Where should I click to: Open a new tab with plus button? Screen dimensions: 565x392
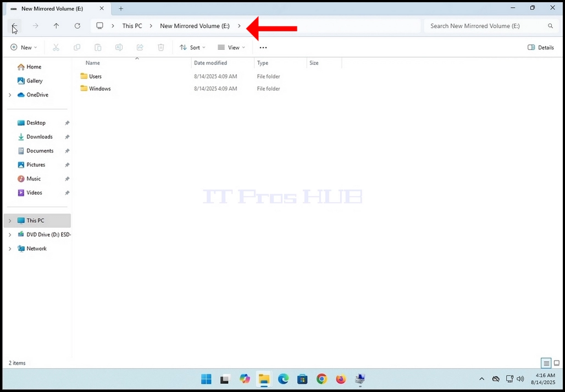click(x=121, y=9)
